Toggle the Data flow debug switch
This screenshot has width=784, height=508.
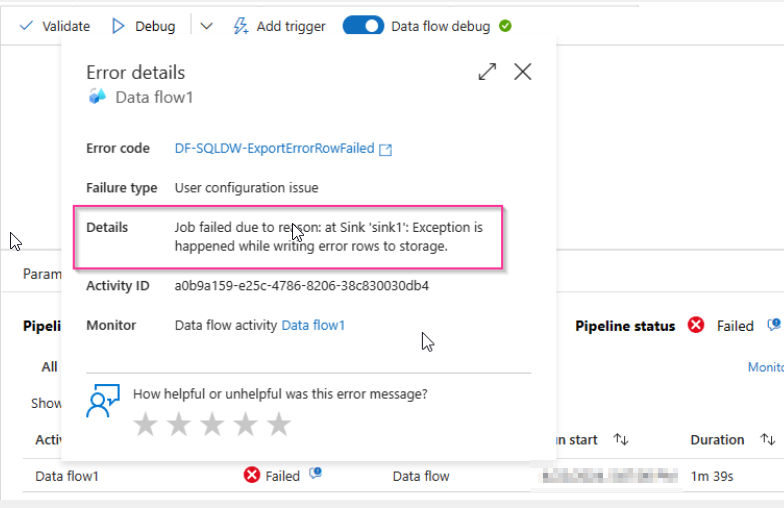coord(363,26)
